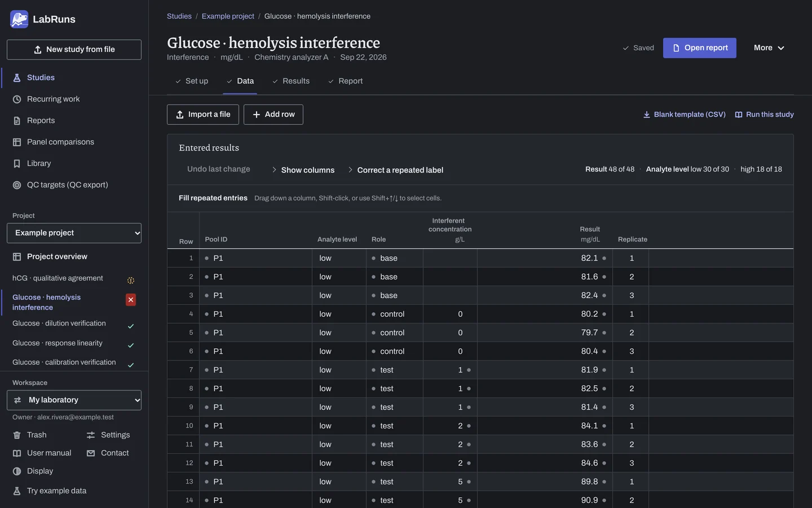Download the Blank template (CSV)
This screenshot has width=812, height=508.
[x=685, y=115]
